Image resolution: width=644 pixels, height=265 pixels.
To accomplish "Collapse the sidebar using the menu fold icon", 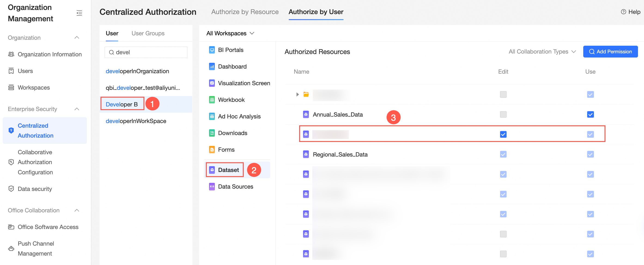I will click(79, 13).
